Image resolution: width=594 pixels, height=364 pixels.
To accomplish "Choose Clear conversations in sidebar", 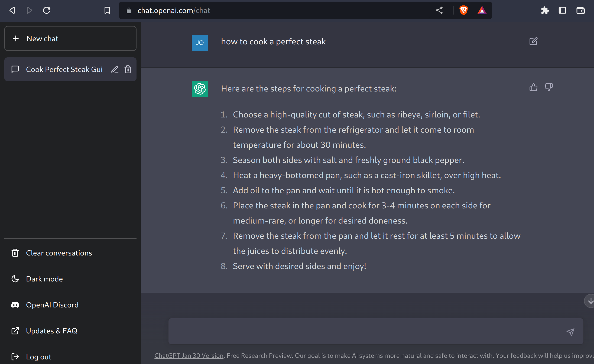I will (59, 253).
